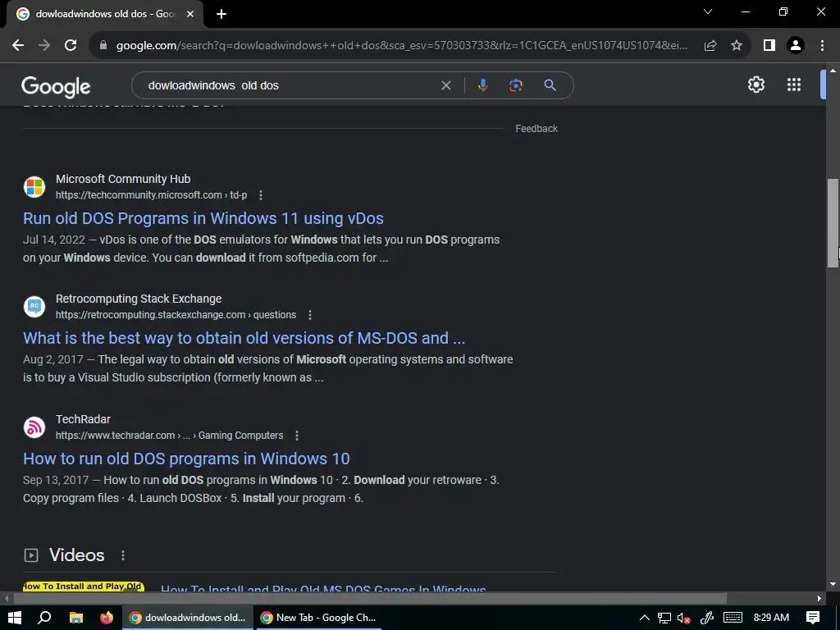Click the muted volume tray icon
Image resolution: width=840 pixels, height=630 pixels.
683,618
